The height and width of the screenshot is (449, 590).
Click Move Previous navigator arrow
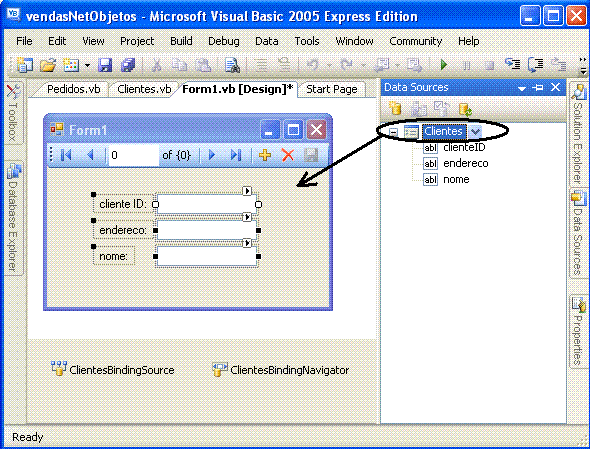tap(90, 155)
